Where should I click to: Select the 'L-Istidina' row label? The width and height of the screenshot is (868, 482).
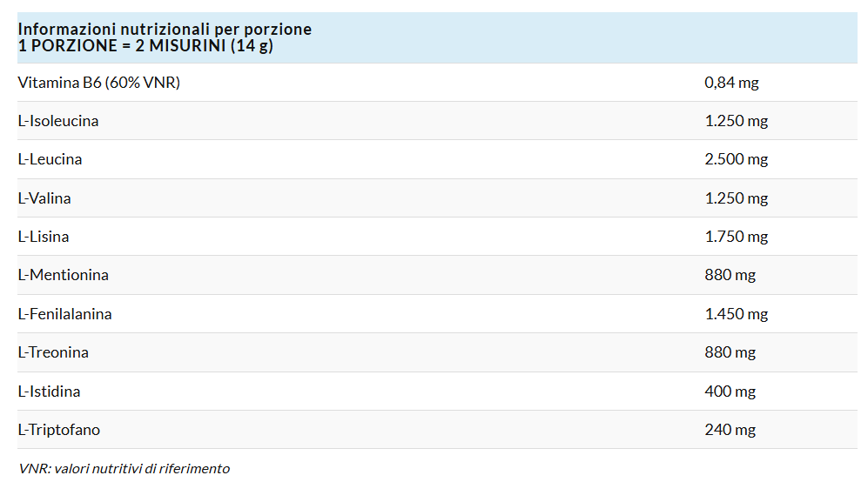[x=49, y=392]
